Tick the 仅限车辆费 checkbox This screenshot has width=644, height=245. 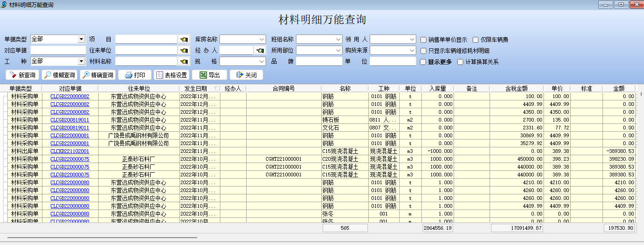[476, 40]
